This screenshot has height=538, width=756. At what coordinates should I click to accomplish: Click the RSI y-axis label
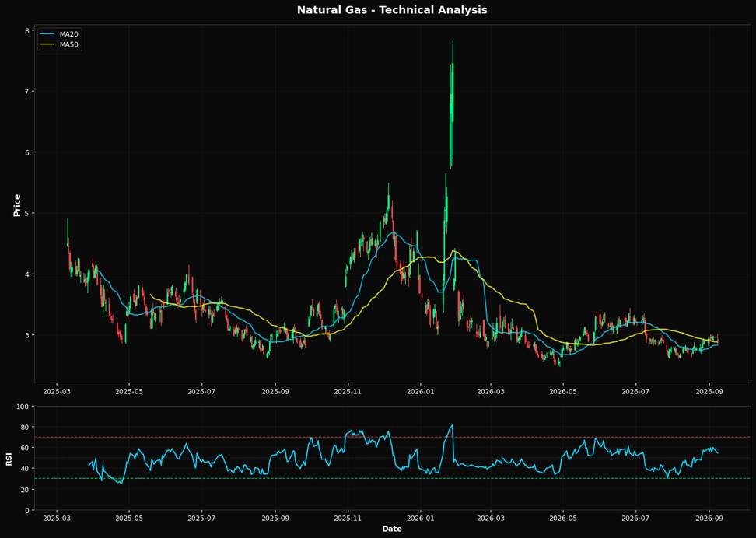pyautogui.click(x=9, y=458)
